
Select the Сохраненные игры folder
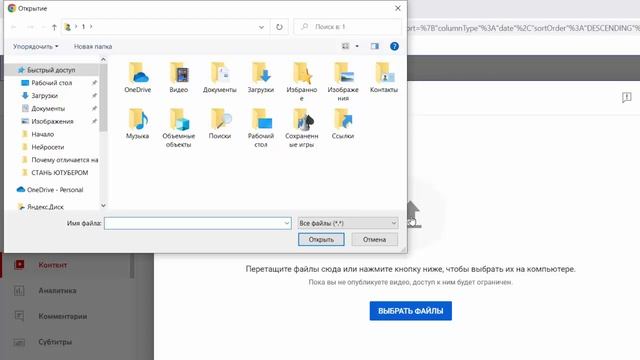pyautogui.click(x=302, y=128)
